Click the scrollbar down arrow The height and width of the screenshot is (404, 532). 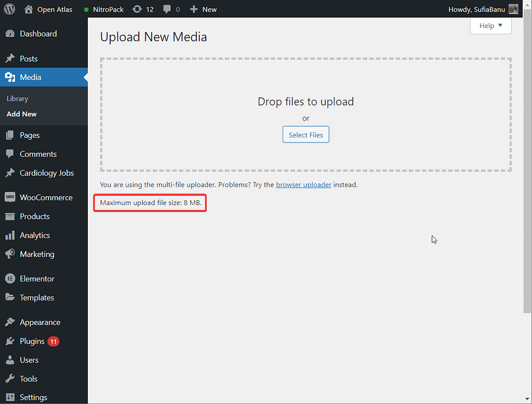(527, 398)
